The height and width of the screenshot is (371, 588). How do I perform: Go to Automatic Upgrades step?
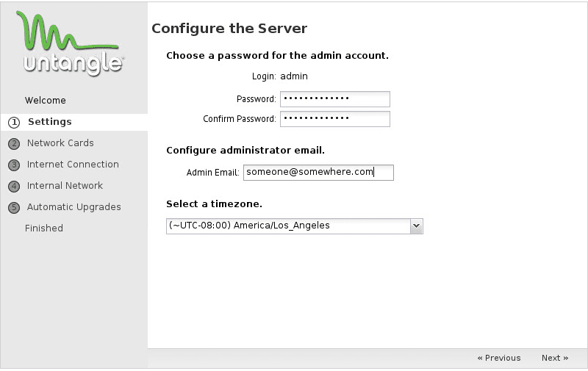[73, 207]
